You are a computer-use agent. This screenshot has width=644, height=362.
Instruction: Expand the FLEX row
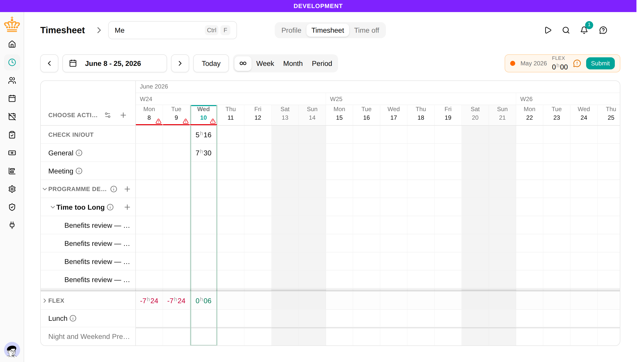tap(45, 301)
